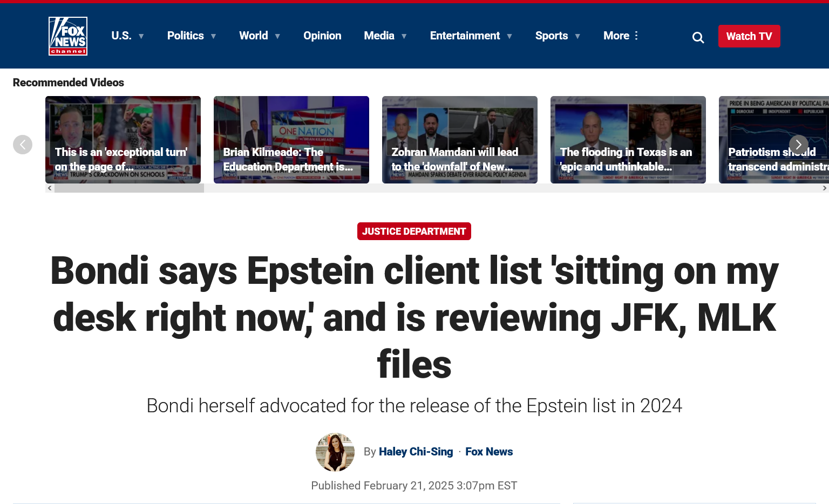829x504 pixels.
Task: Expand the Politics dropdown arrow
Action: 214,36
